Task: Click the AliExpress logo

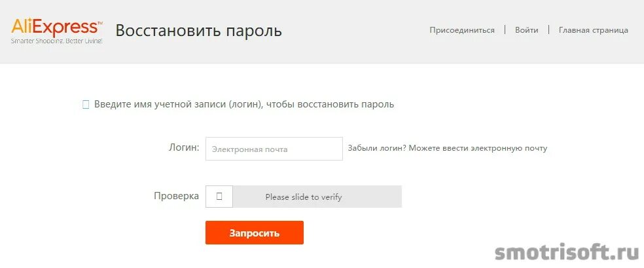Action: 57,30
